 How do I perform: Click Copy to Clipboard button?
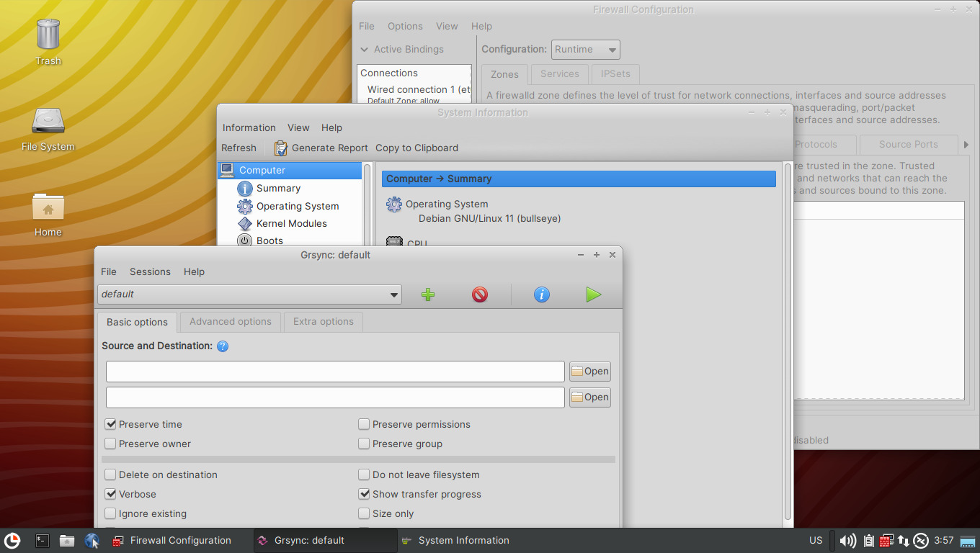[x=416, y=148]
